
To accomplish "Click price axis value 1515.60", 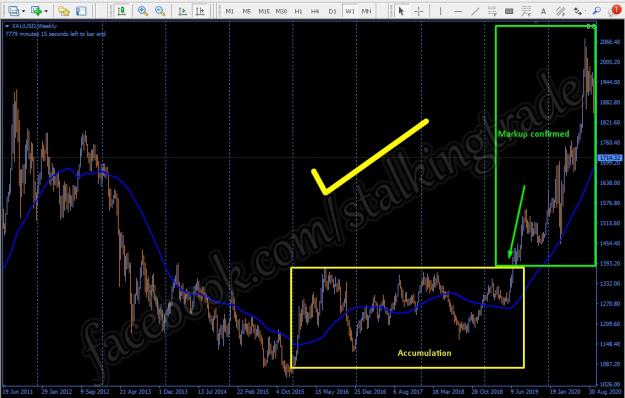I will tap(610, 223).
